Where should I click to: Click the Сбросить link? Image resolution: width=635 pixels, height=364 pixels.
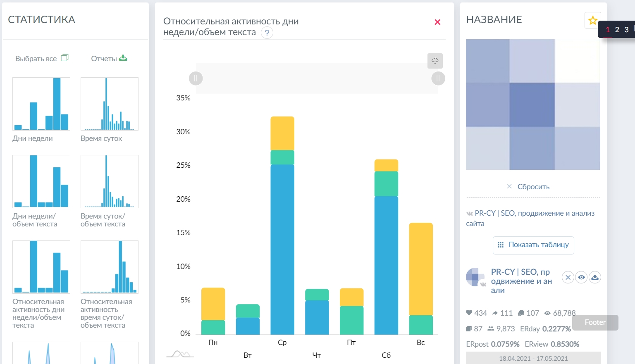tap(533, 186)
